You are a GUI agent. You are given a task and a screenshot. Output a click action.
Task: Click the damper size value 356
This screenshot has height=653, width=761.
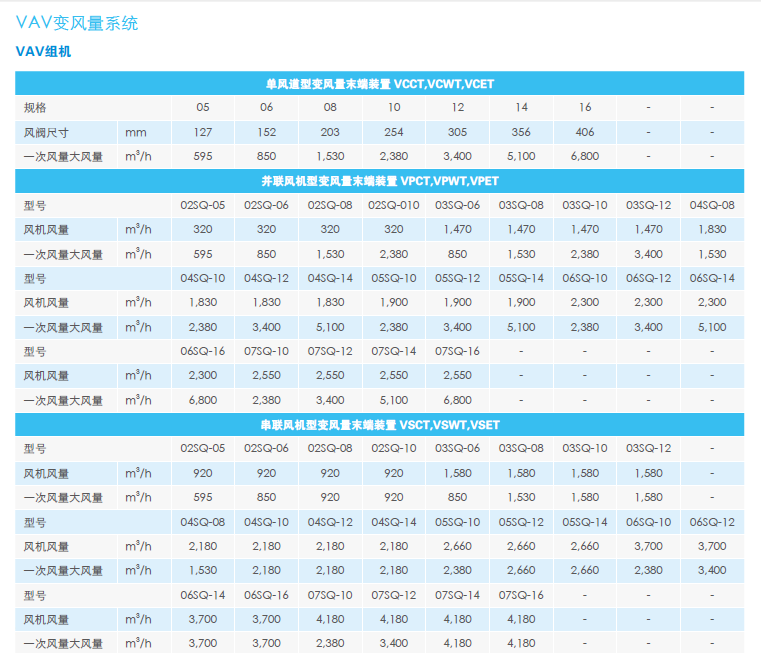pos(521,132)
